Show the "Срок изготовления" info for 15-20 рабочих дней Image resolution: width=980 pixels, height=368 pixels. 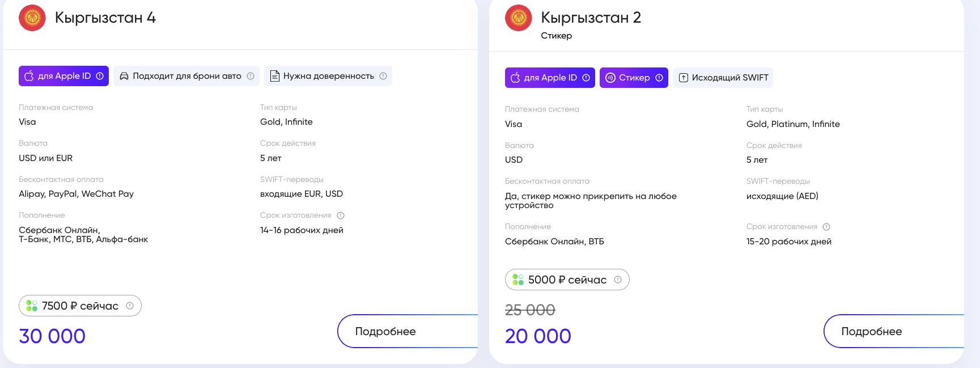826,227
